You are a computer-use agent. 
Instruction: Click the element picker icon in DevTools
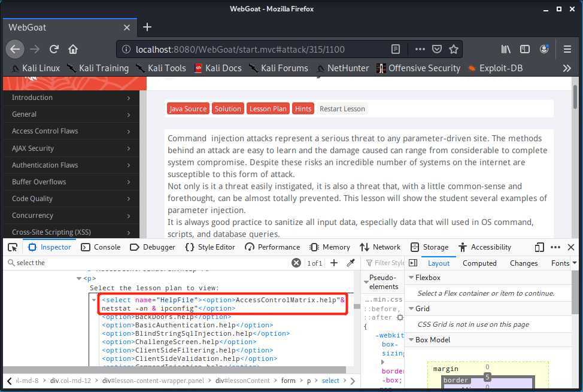point(13,247)
